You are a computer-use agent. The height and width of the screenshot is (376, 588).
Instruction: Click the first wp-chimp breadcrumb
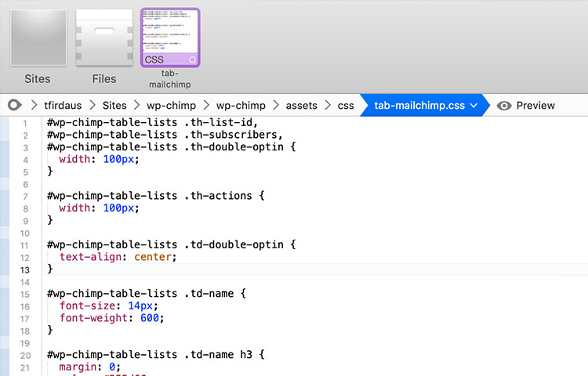pyautogui.click(x=170, y=105)
